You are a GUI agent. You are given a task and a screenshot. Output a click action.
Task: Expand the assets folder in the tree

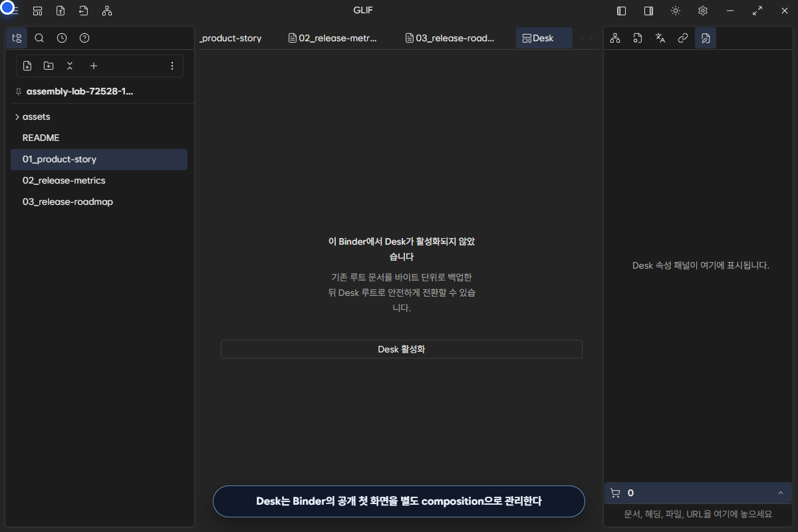tap(99, 116)
